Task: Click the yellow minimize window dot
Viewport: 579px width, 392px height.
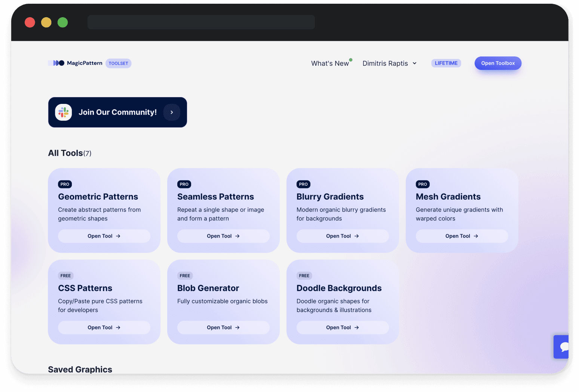Action: [x=46, y=22]
